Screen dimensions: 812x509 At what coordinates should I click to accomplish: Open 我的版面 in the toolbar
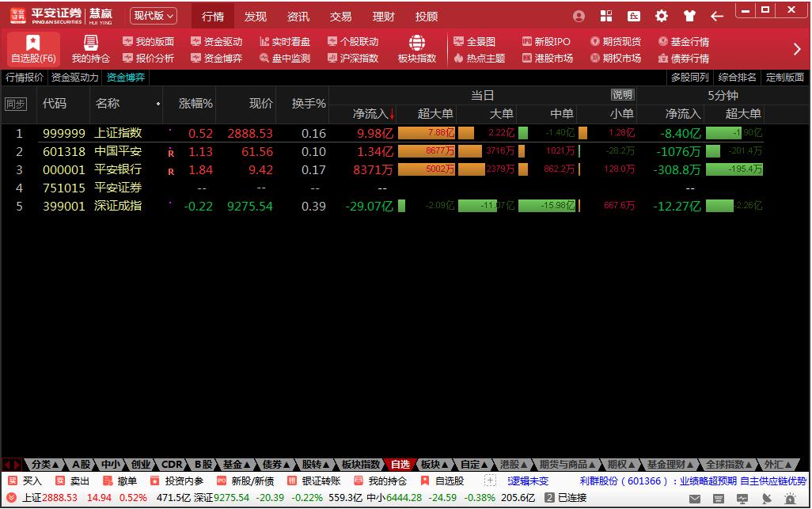point(148,41)
